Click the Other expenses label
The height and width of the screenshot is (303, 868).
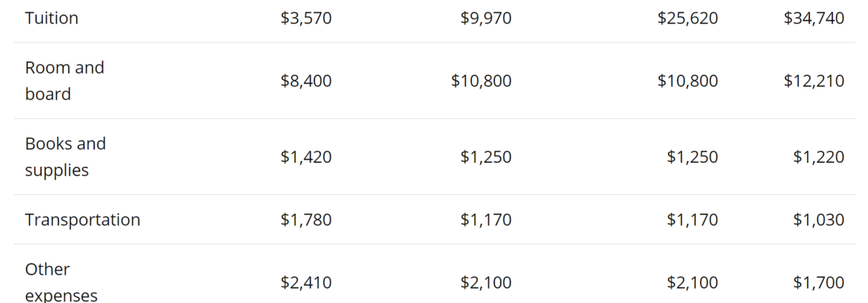[x=61, y=282]
